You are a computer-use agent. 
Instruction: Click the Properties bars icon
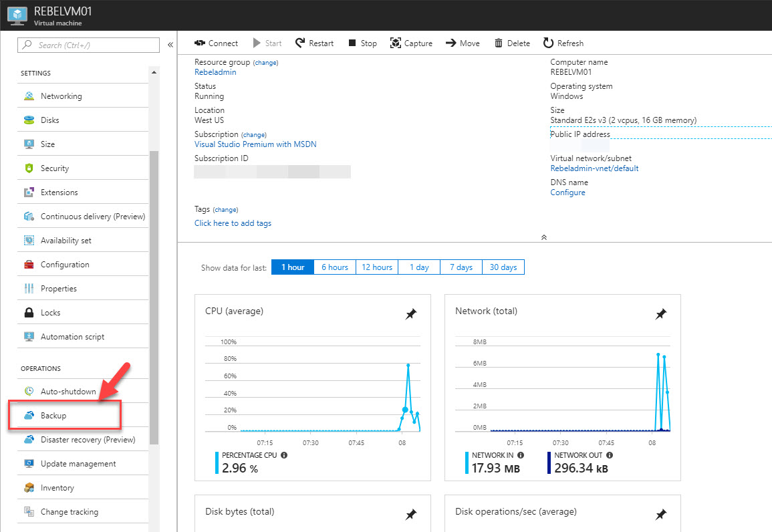pos(29,289)
